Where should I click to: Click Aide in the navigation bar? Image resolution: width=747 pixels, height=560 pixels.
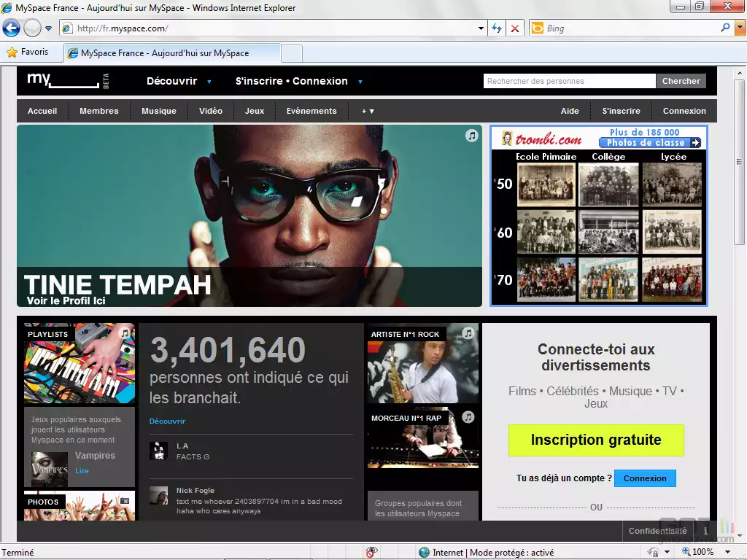click(x=570, y=111)
